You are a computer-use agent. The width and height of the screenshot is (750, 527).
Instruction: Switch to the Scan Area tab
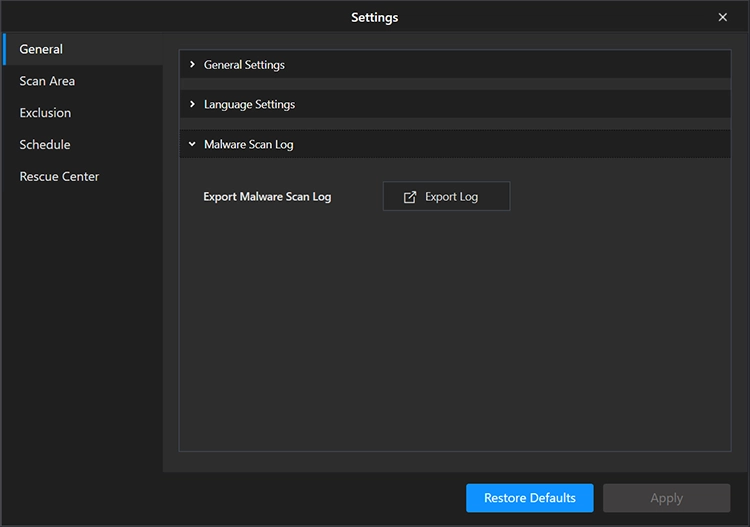point(47,81)
